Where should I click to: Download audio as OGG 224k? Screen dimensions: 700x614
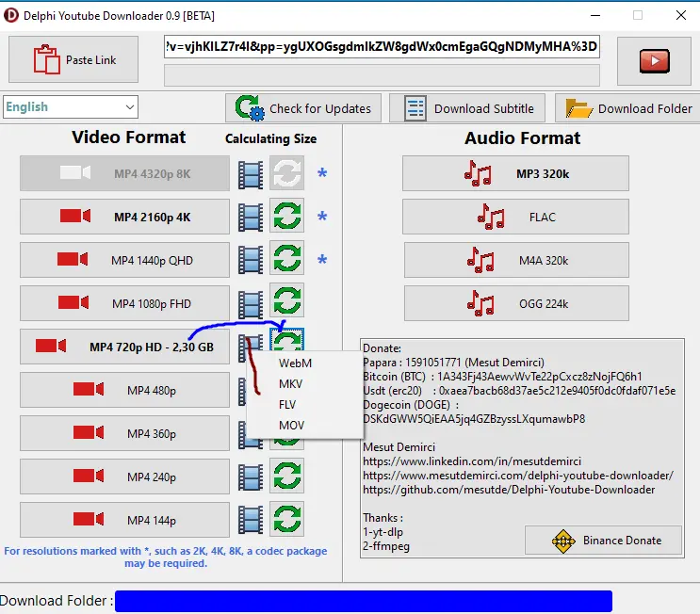pyautogui.click(x=516, y=303)
